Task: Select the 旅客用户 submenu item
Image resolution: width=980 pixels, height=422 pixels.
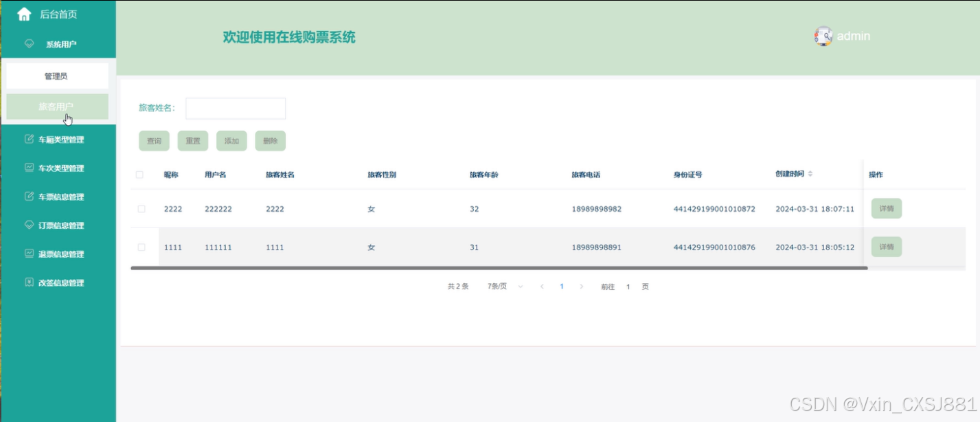Action: pos(56,107)
